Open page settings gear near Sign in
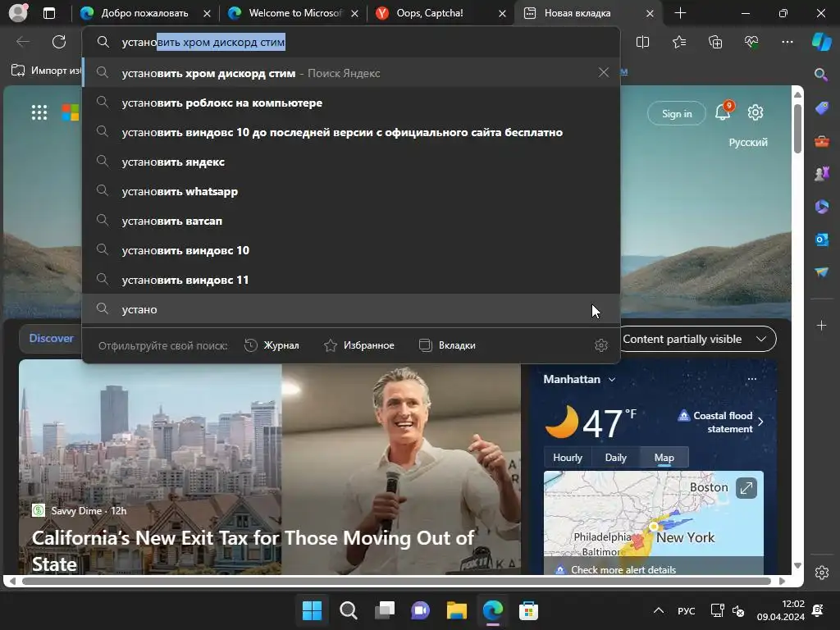 [756, 112]
